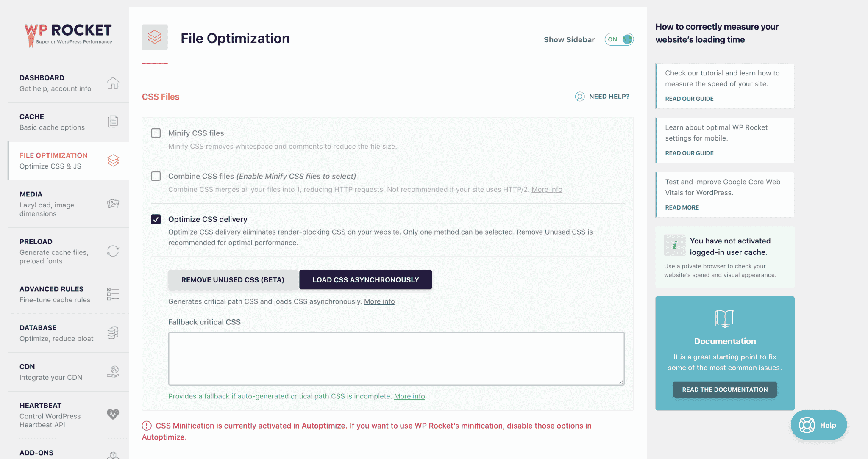Click the Preload refresh/sync icon
The image size is (868, 459).
(113, 251)
